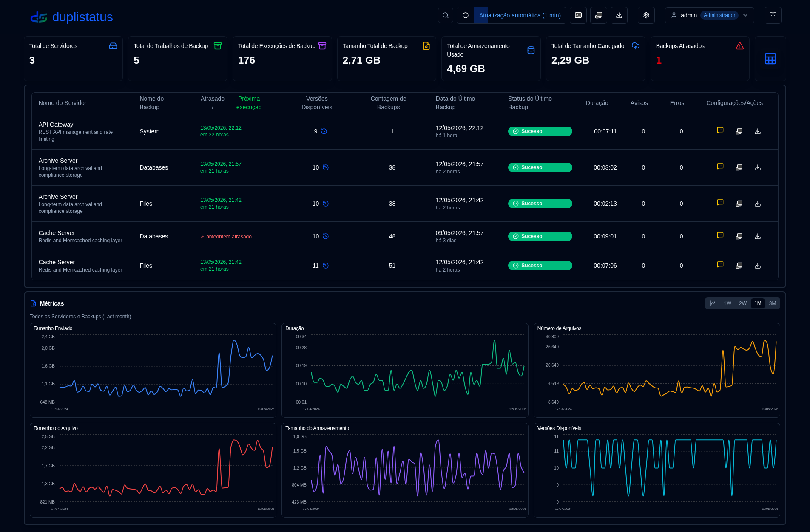
Task: Click the Total de Armazenamento Usado database icon
Action: [x=531, y=50]
